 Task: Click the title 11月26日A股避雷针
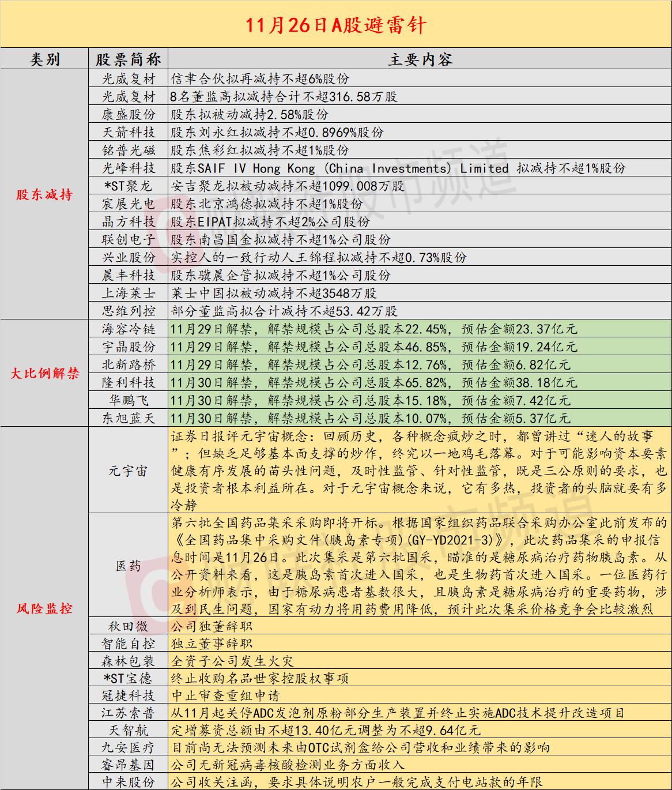[336, 25]
